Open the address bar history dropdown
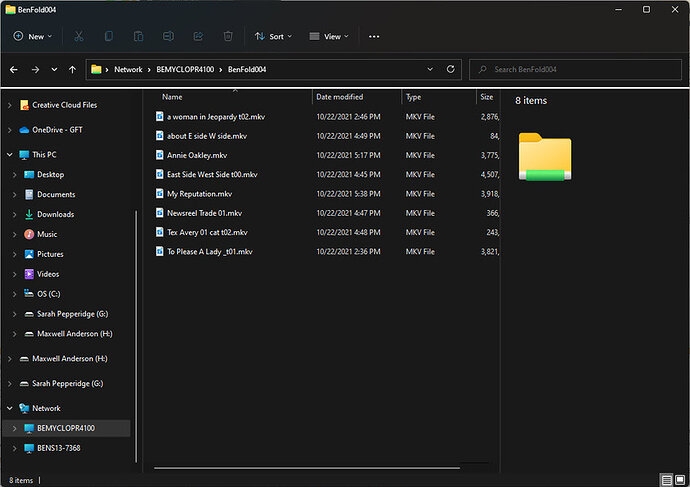Screen dimensions: 690x487 [430, 70]
